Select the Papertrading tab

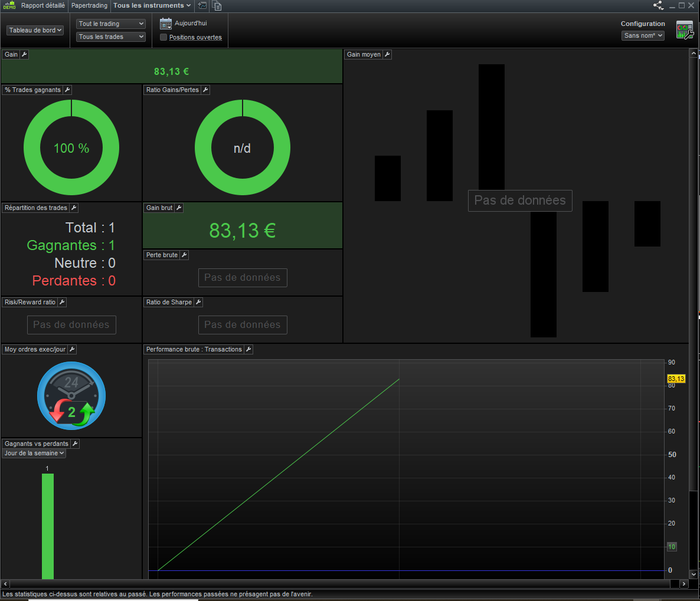[89, 5]
